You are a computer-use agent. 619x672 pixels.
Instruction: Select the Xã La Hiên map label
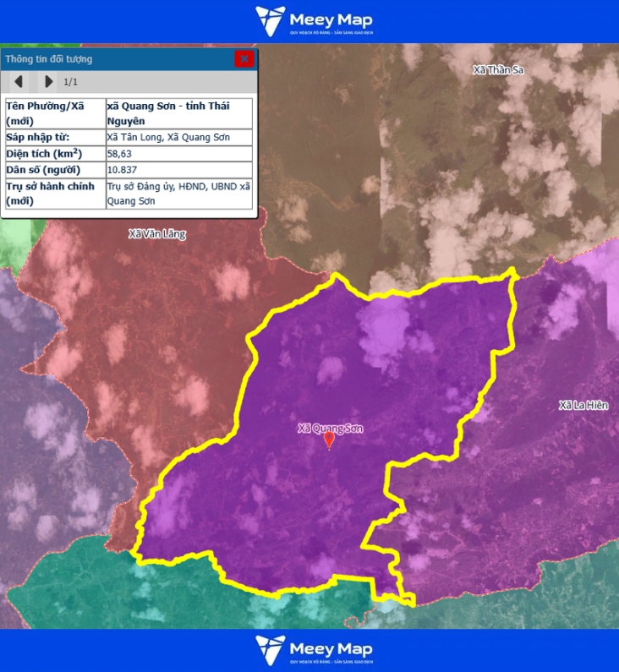(583, 406)
